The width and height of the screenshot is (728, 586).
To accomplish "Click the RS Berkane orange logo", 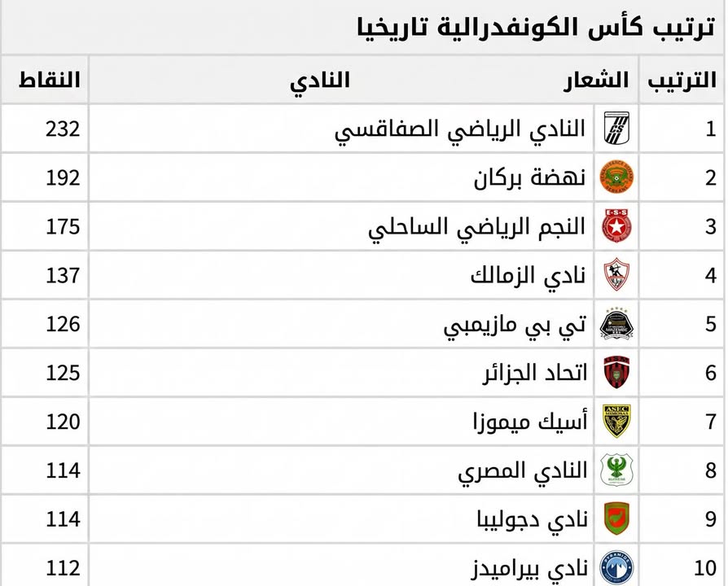I will coord(616,177).
